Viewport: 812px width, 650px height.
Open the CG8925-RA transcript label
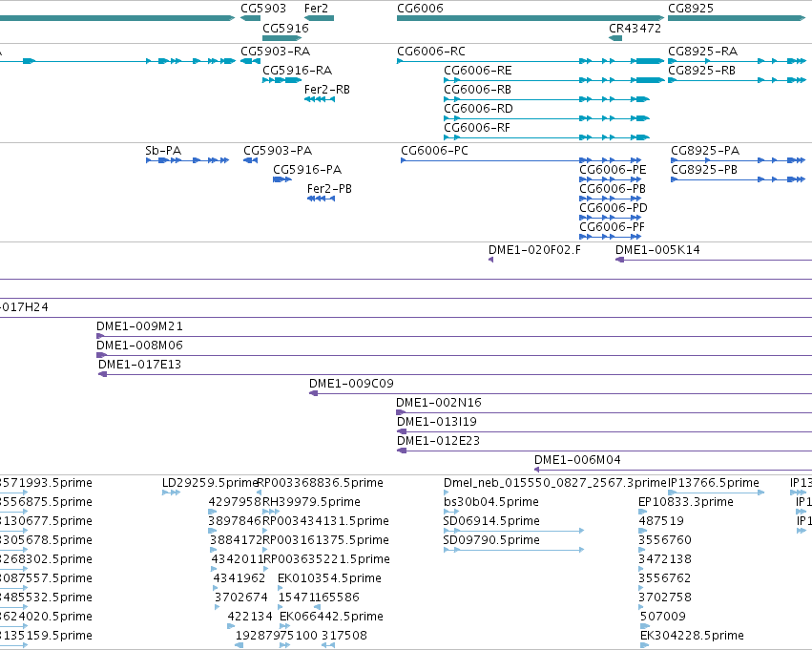click(x=702, y=52)
